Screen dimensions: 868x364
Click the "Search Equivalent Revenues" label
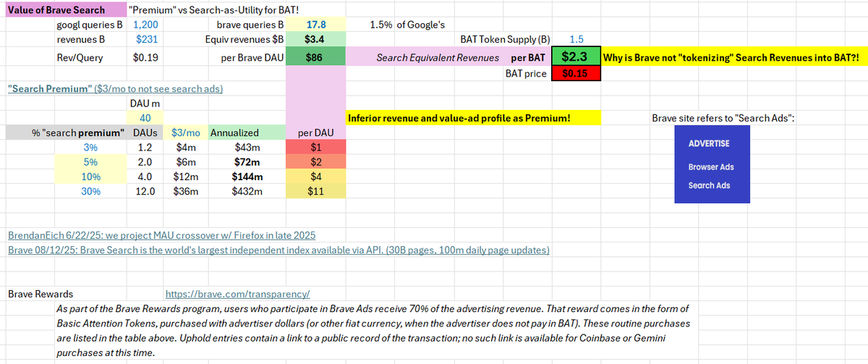click(x=438, y=57)
